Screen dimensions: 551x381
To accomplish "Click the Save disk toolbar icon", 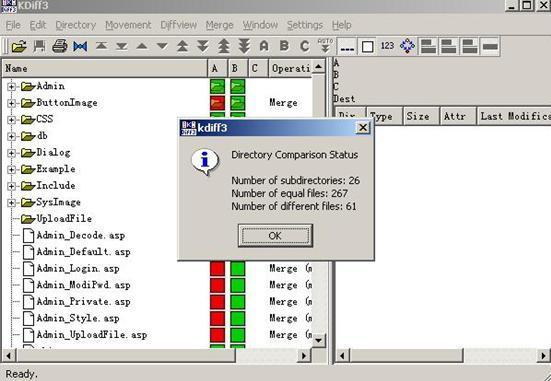I will tap(39, 46).
